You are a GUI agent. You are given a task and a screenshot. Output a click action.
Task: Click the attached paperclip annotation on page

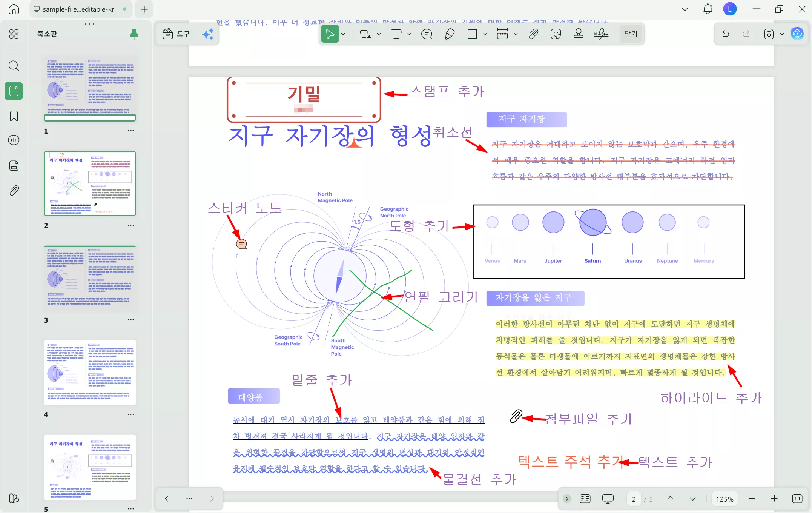tap(516, 416)
